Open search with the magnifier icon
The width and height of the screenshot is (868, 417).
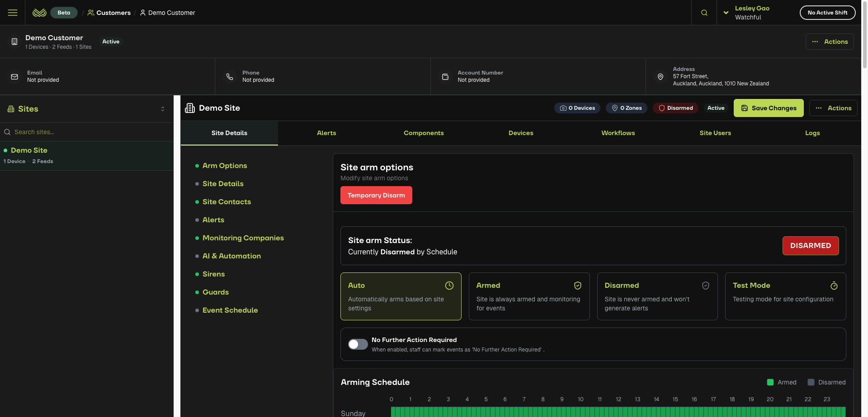click(704, 13)
